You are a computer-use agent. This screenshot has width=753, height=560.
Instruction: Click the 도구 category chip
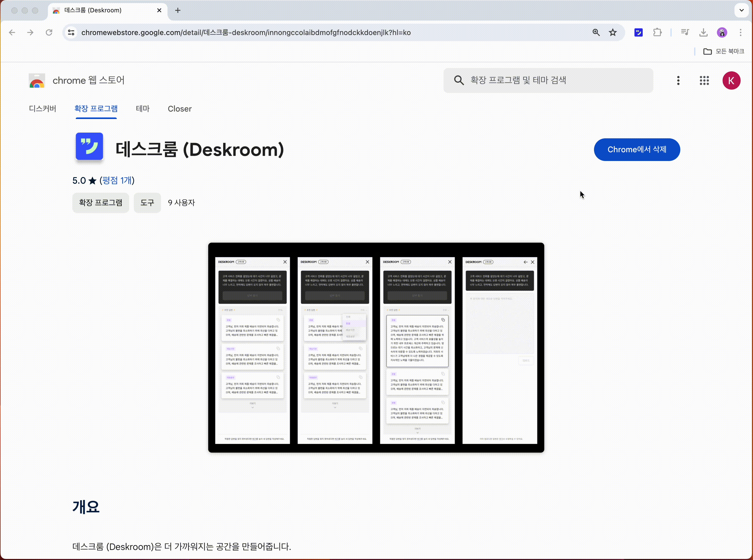[147, 203]
